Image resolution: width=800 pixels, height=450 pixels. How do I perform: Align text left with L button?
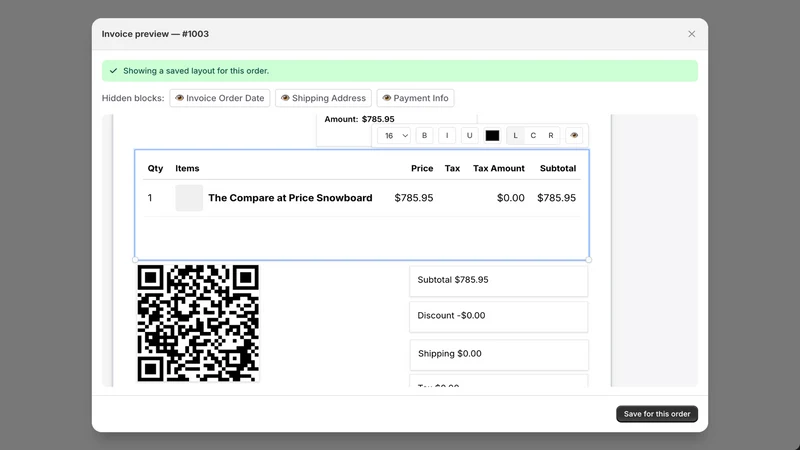pos(515,136)
